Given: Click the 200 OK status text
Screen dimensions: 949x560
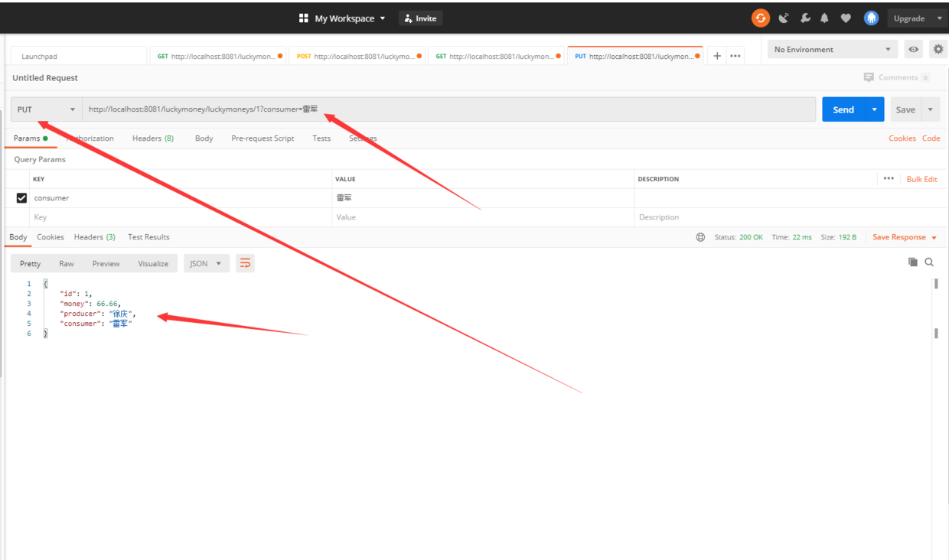Looking at the screenshot, I should point(751,237).
